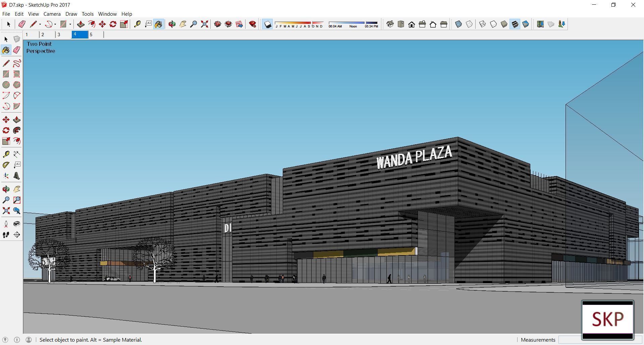Click the geo-location status bar icon
This screenshot has height=345, width=644.
coord(5,340)
